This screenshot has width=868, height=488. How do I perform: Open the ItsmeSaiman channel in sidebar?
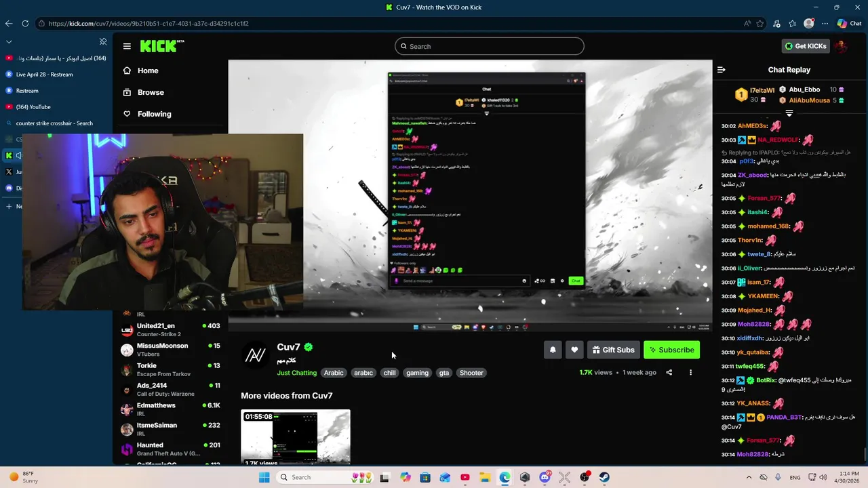[x=170, y=429]
